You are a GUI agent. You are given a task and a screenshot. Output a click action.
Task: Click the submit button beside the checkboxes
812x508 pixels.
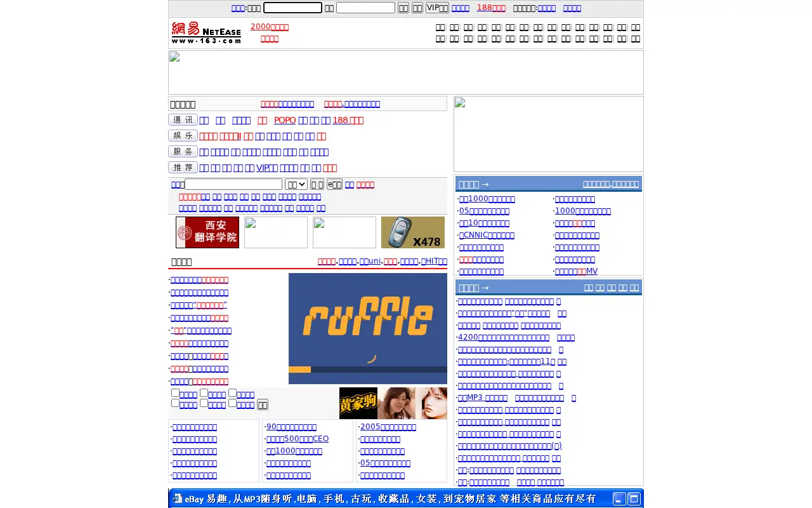pyautogui.click(x=263, y=404)
